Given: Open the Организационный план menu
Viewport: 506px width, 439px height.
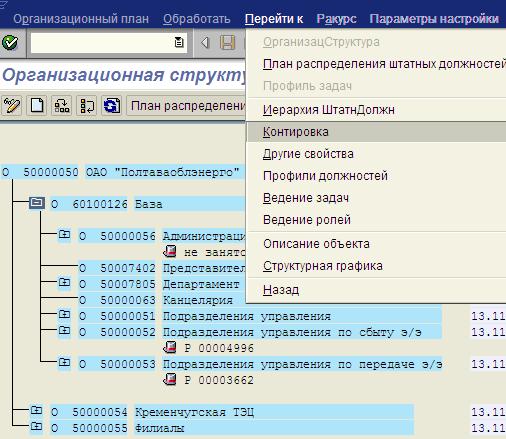Looking at the screenshot, I should (x=81, y=19).
